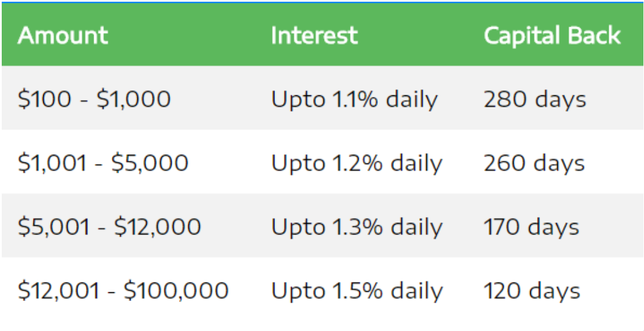This screenshot has height=331, width=644.
Task: Choose the $100,000 ending amount
Action: [176, 290]
